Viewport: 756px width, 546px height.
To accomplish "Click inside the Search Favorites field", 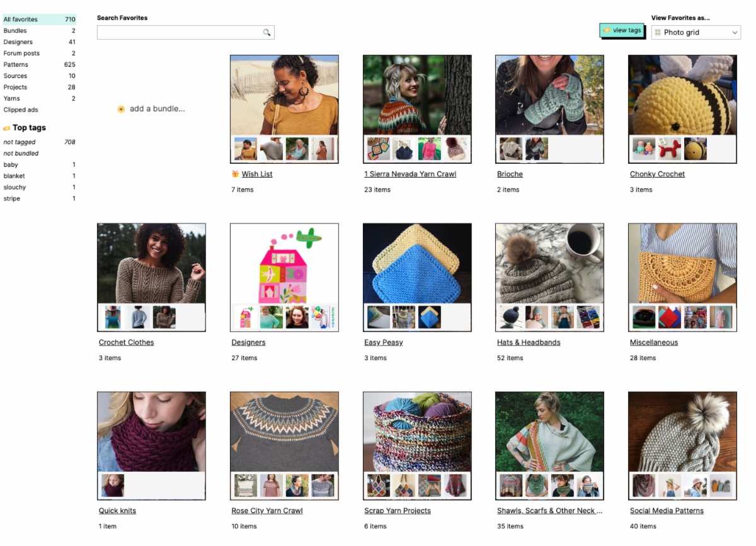I will 180,33.
